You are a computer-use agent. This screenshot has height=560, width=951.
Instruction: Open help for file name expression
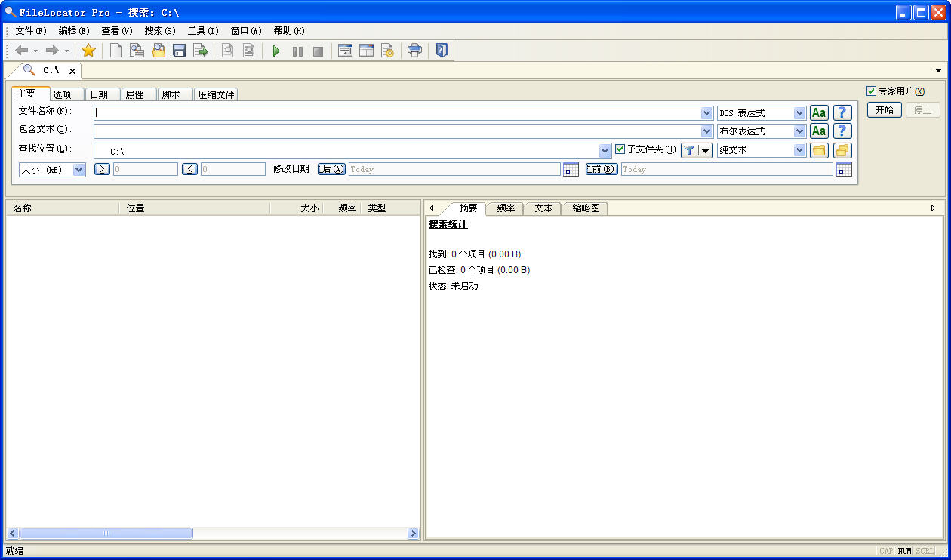tap(842, 113)
